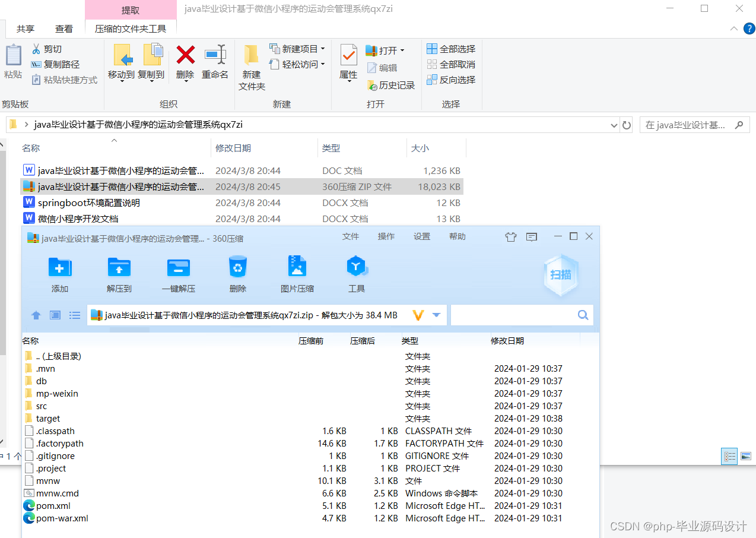756x538 pixels.
Task: Click Select none (全部取消)
Action: click(451, 64)
